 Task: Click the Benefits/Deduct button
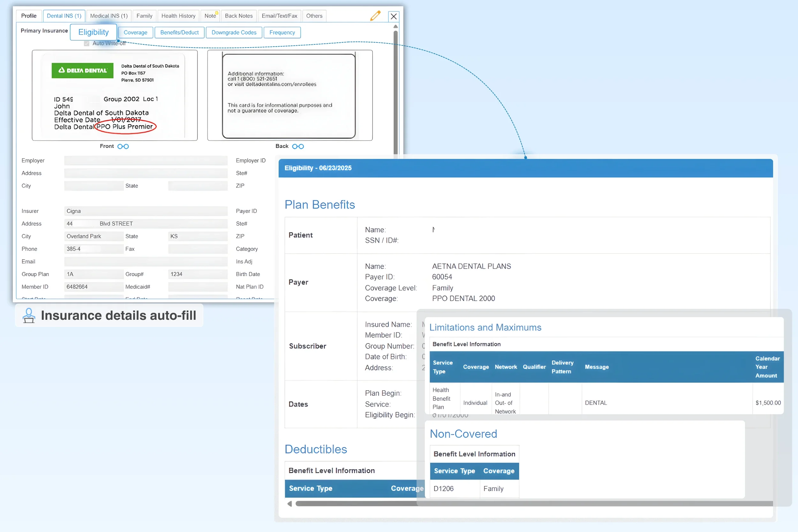coord(179,33)
